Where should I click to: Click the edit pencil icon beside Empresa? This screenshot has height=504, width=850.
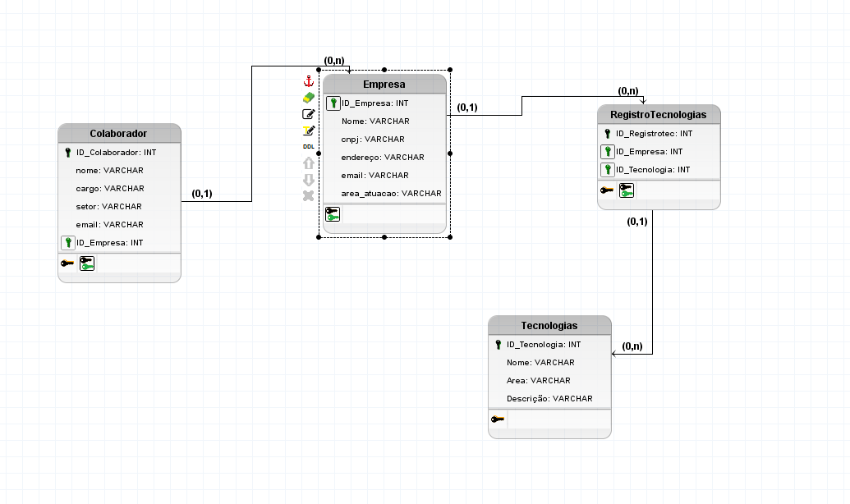[x=309, y=114]
